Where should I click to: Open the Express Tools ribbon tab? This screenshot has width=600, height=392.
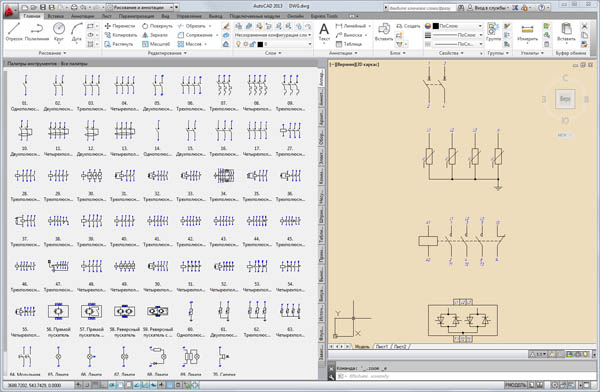tap(324, 16)
